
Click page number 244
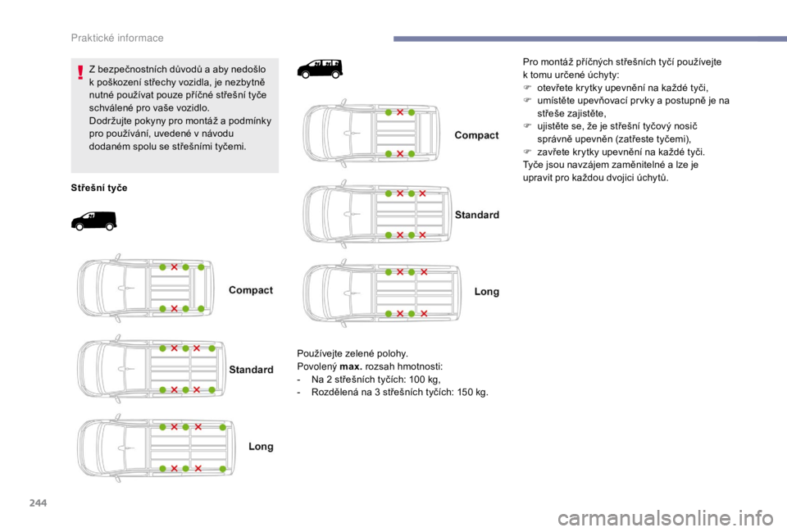(39, 502)
